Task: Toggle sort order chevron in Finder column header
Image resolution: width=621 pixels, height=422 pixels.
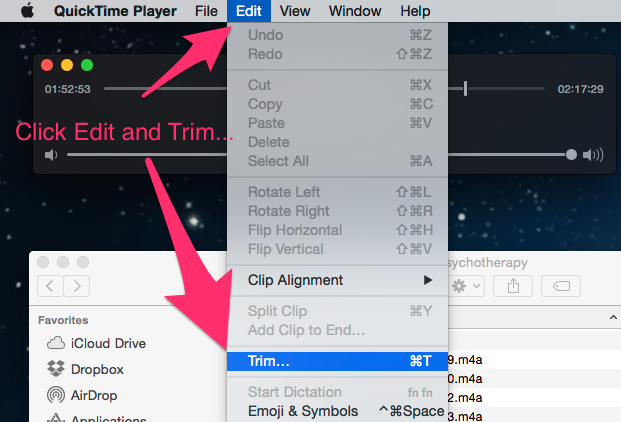Action: point(613,317)
